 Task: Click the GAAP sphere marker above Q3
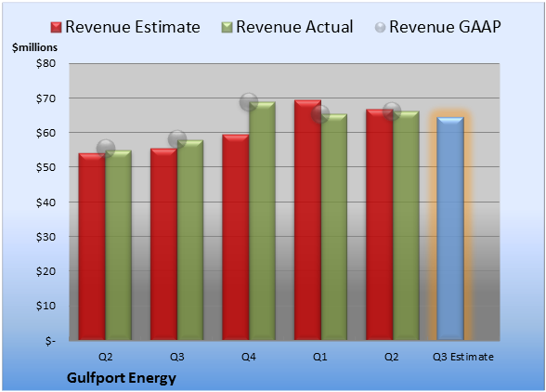177,139
